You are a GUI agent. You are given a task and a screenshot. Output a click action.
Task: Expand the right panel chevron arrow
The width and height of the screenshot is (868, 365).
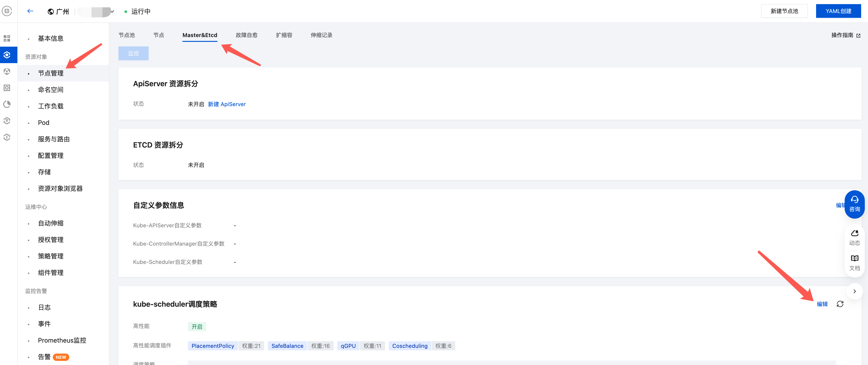coord(854,291)
